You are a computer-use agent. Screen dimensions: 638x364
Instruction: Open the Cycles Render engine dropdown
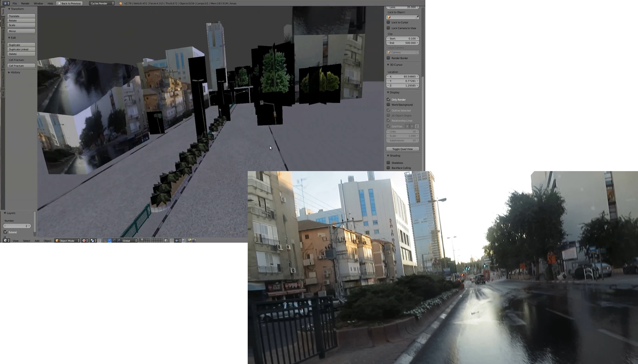[102, 3]
